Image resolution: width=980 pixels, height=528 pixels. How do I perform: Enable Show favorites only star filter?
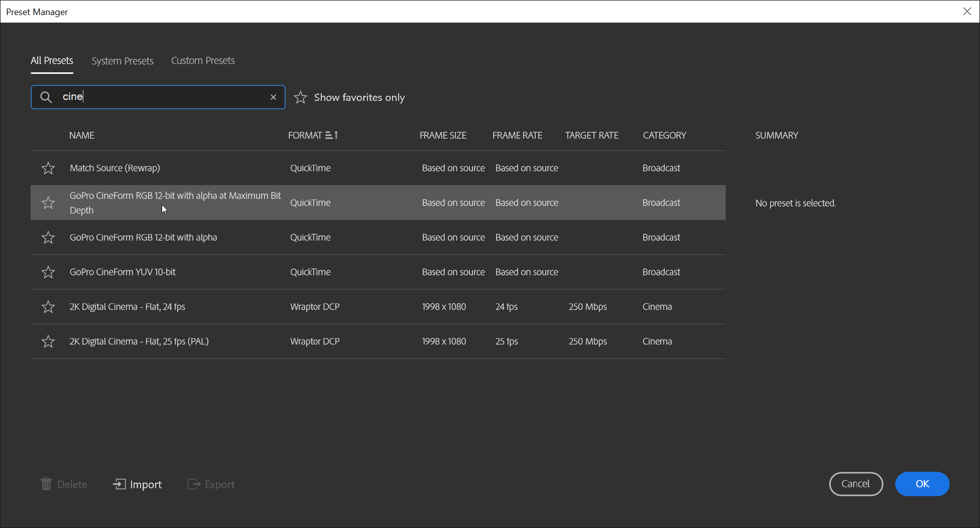click(300, 97)
